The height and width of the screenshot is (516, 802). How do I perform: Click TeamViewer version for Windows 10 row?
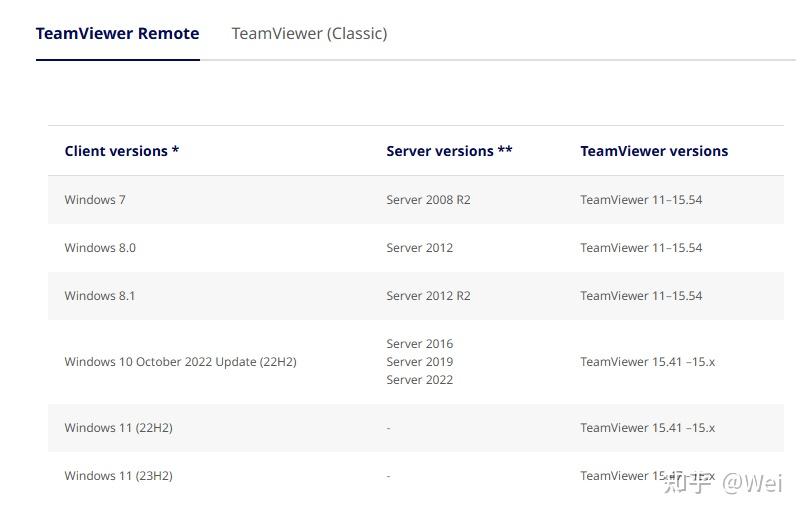[647, 362]
